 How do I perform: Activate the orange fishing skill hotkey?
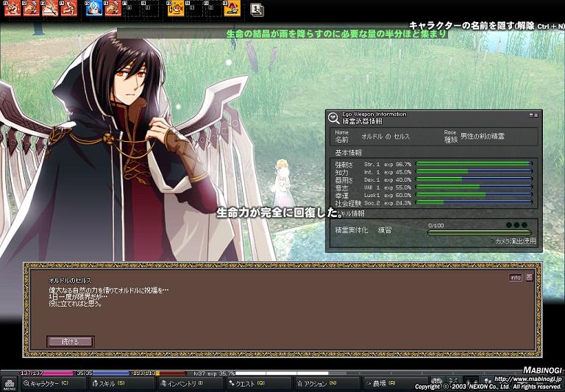tap(176, 8)
